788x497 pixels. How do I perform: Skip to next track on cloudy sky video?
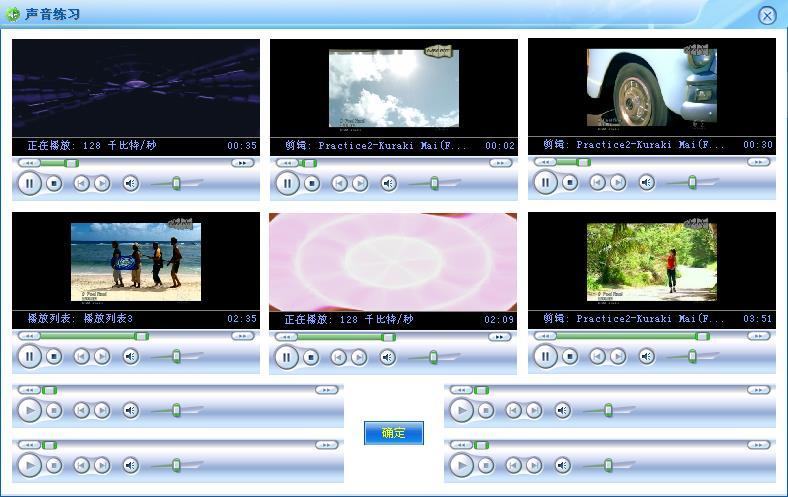[360, 183]
